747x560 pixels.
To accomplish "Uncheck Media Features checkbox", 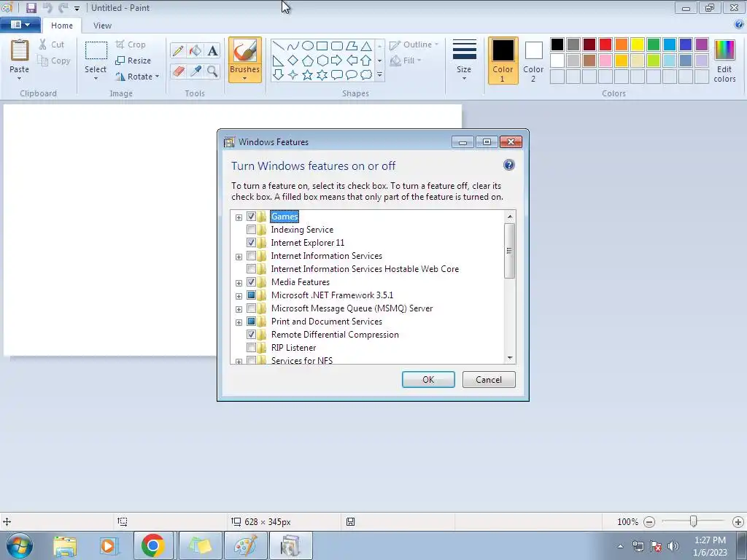I will (251, 282).
